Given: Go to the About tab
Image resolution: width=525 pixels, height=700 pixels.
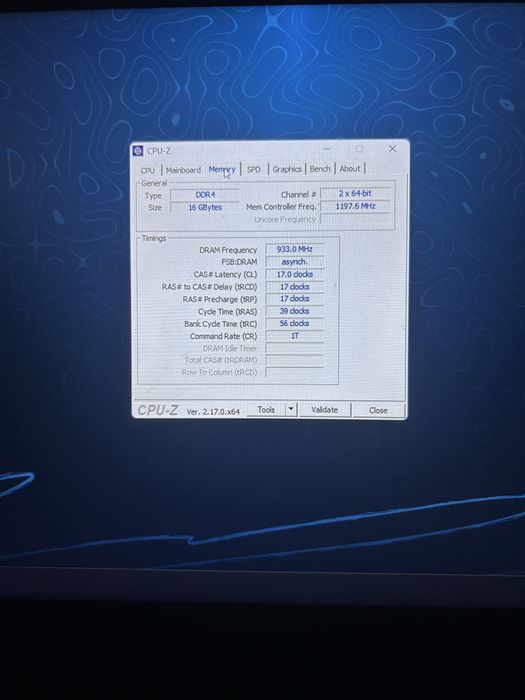Looking at the screenshot, I should pos(350,168).
